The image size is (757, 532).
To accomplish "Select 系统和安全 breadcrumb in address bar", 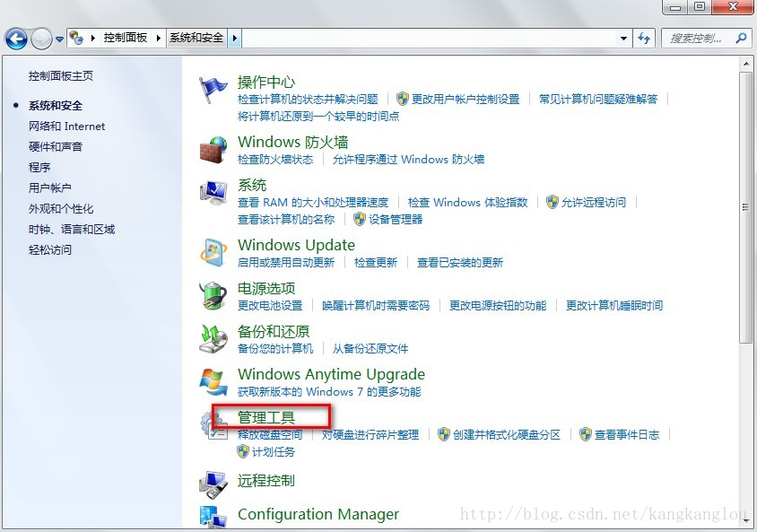I will [x=196, y=38].
